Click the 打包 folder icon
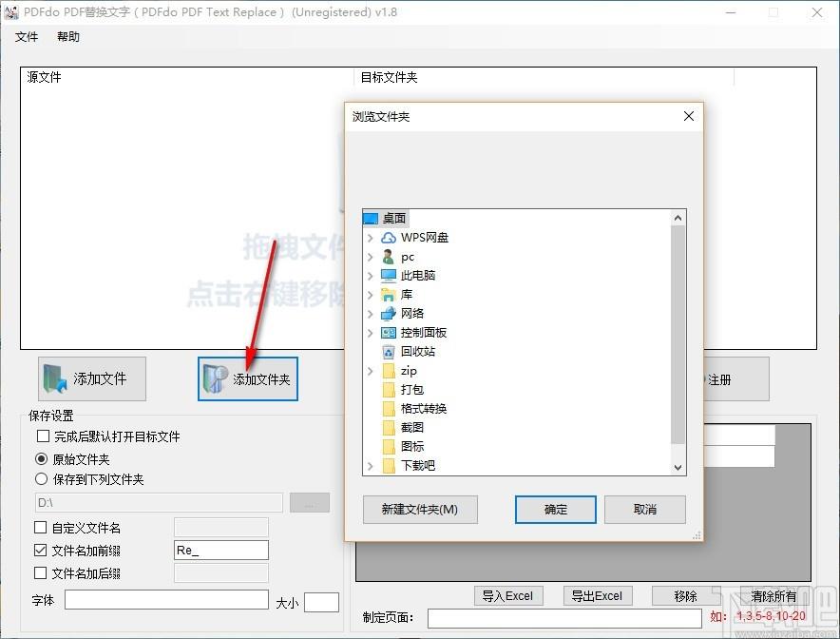The width and height of the screenshot is (840, 639). 389,390
